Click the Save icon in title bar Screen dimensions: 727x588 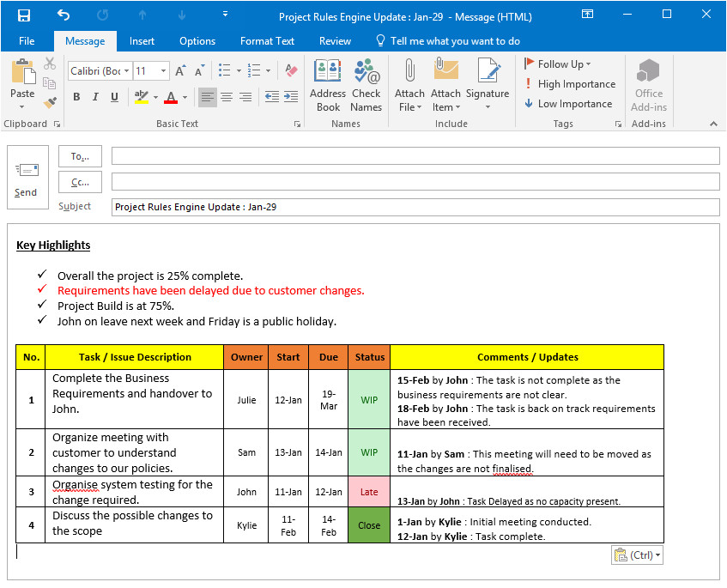(24, 15)
